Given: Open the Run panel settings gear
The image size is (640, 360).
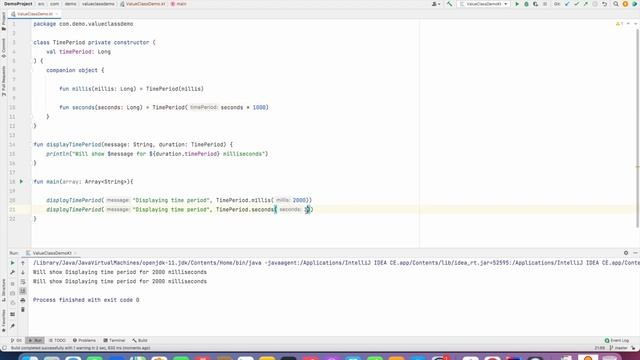Looking at the screenshot, I should (626, 253).
